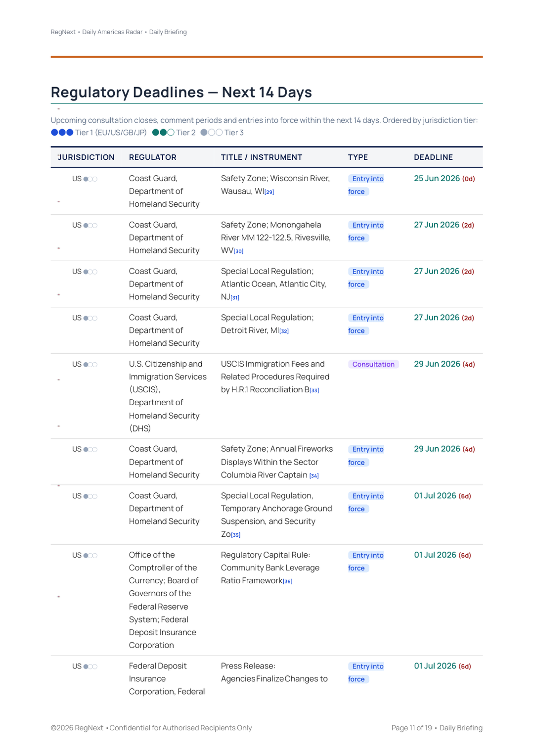The image size is (534, 756).
Task: Click title 'USCIS Immigration Fees and Related Procedures'
Action: click(x=275, y=377)
